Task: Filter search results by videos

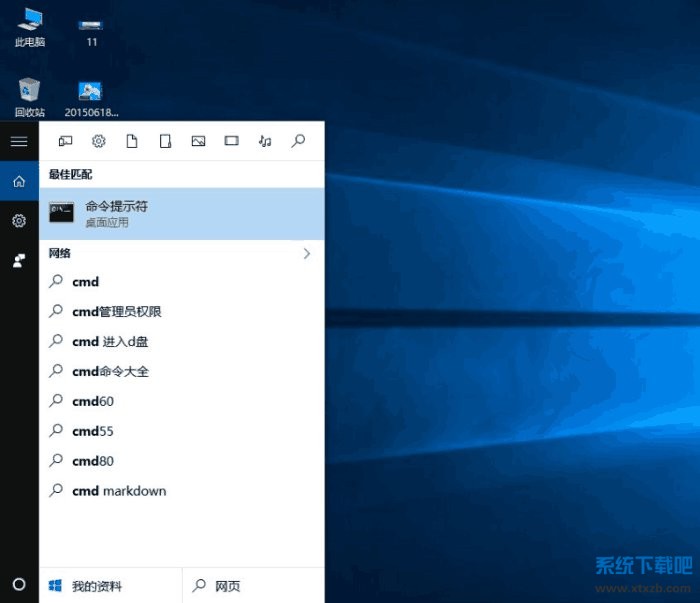Action: [x=231, y=141]
